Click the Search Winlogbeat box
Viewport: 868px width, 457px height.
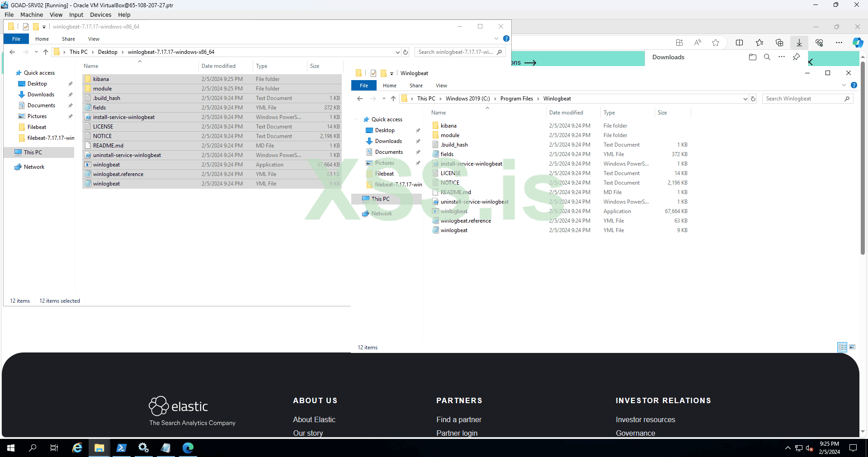pyautogui.click(x=807, y=99)
